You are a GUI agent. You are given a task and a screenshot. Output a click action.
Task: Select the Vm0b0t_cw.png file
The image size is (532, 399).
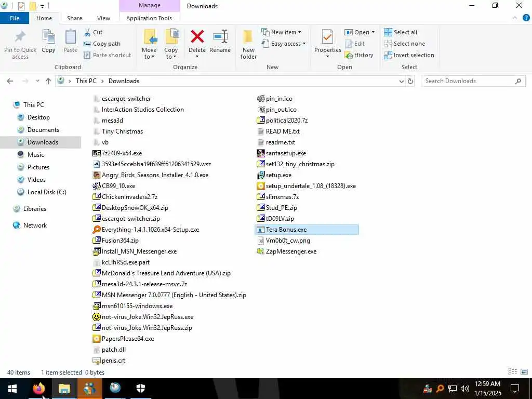[x=284, y=241]
